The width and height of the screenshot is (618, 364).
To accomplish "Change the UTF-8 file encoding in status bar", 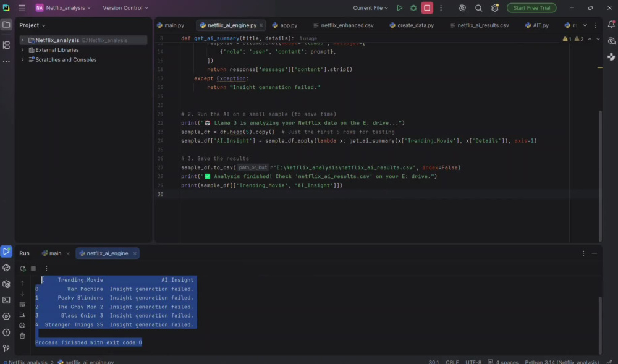I will click(473, 362).
